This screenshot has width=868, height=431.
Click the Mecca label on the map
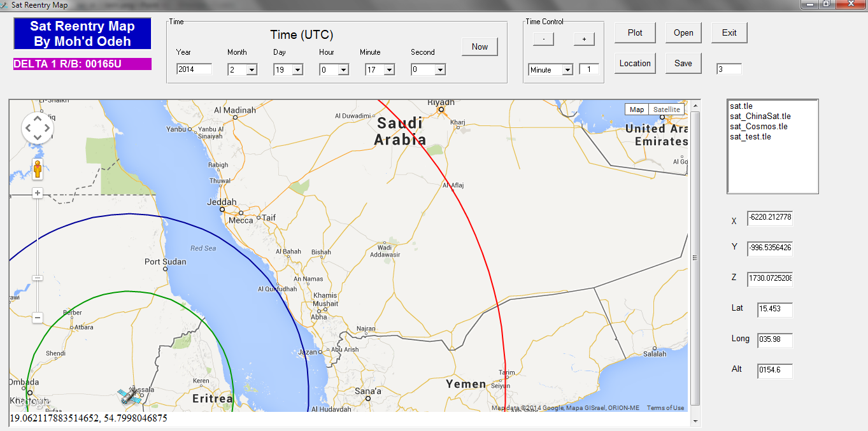coord(241,220)
